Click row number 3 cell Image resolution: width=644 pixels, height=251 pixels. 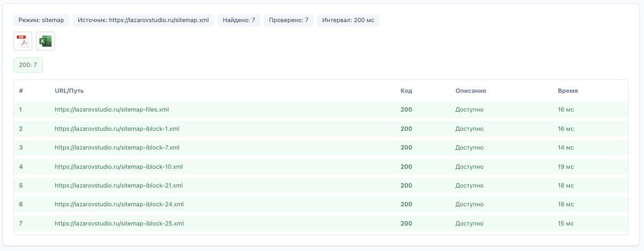click(21, 147)
